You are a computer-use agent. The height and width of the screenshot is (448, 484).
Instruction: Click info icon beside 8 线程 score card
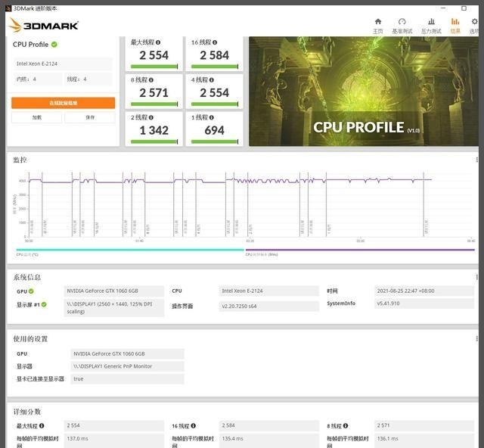(x=151, y=80)
